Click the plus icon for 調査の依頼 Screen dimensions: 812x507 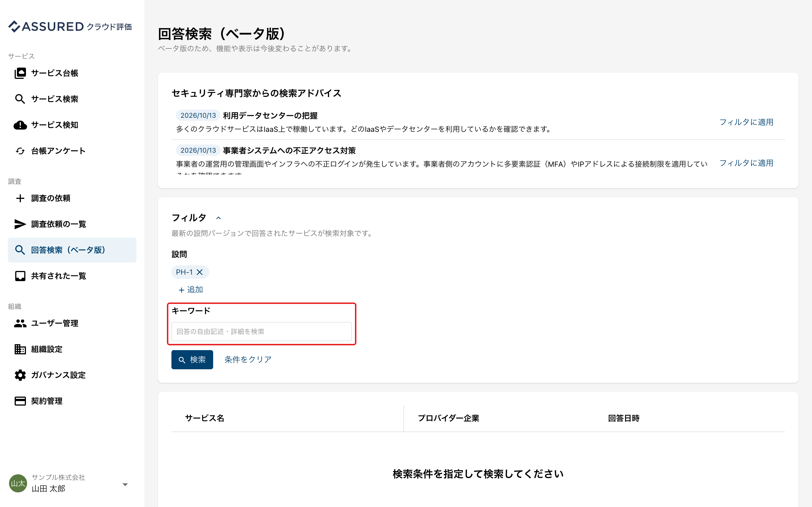20,198
